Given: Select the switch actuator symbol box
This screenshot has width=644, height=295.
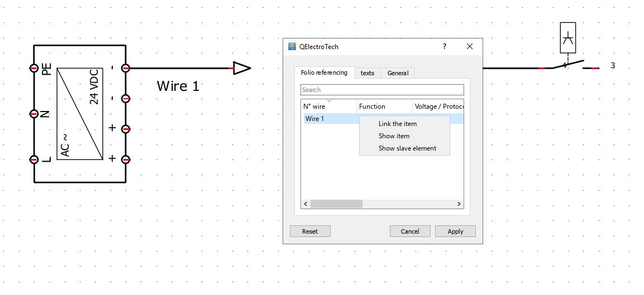Looking at the screenshot, I should point(568,38).
